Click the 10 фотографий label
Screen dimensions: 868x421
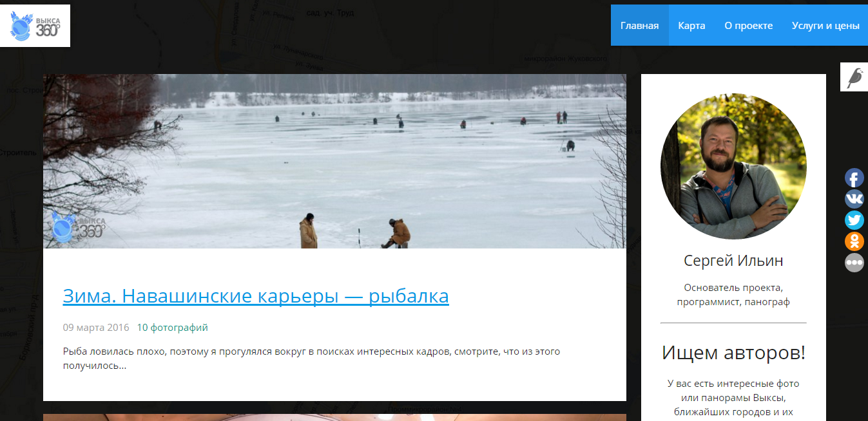pyautogui.click(x=171, y=328)
